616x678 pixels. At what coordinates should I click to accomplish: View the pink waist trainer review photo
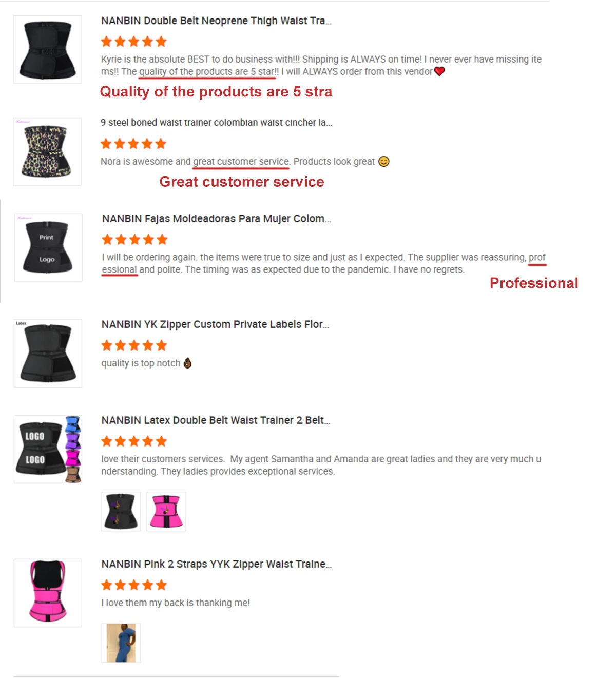click(x=166, y=511)
